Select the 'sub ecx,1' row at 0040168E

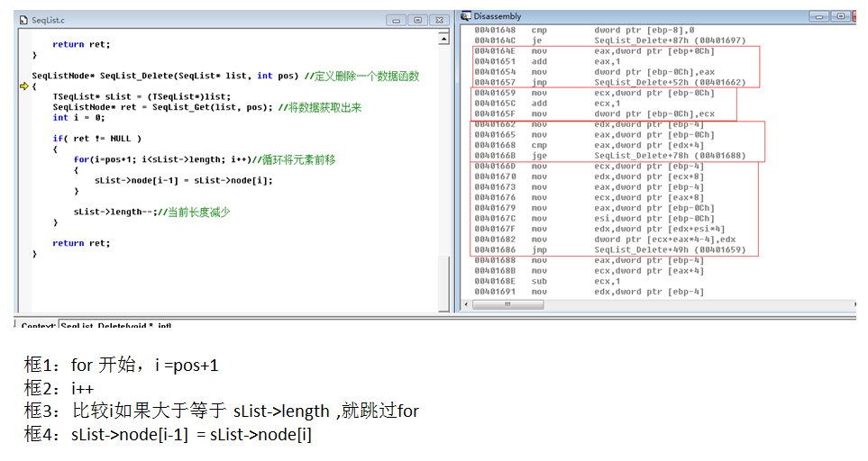coord(547,282)
